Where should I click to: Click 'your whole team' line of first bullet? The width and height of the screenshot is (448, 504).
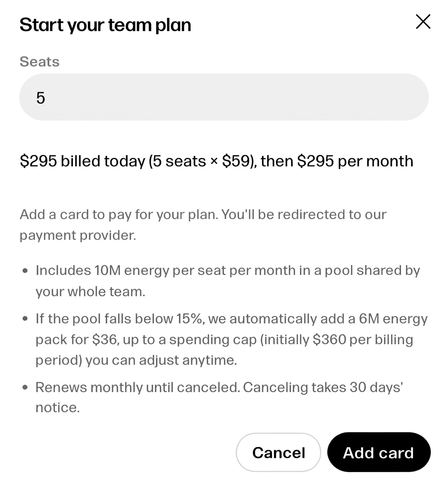click(x=90, y=291)
